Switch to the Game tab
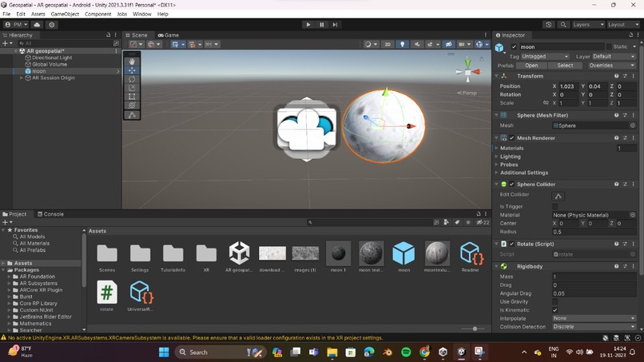Viewport: 644px width, 362px height. (169, 35)
